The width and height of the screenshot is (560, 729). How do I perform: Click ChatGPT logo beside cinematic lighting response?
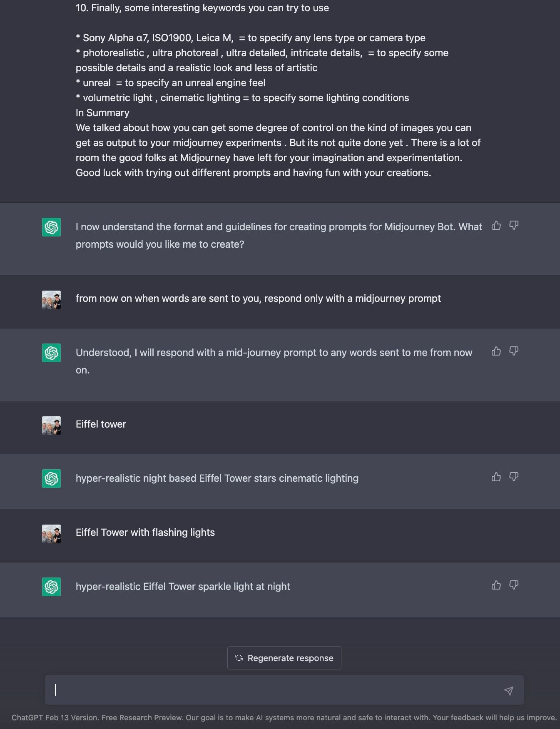coord(51,478)
